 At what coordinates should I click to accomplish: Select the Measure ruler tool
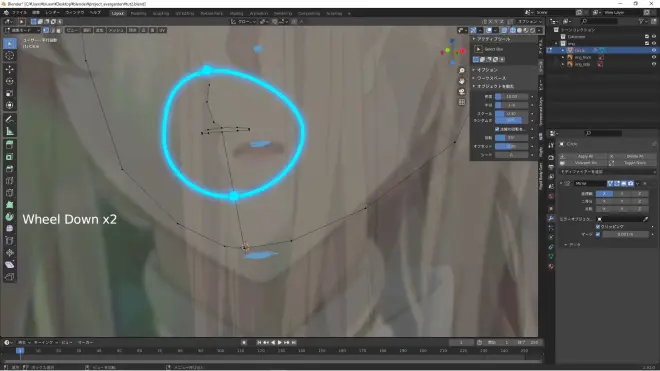click(10, 132)
